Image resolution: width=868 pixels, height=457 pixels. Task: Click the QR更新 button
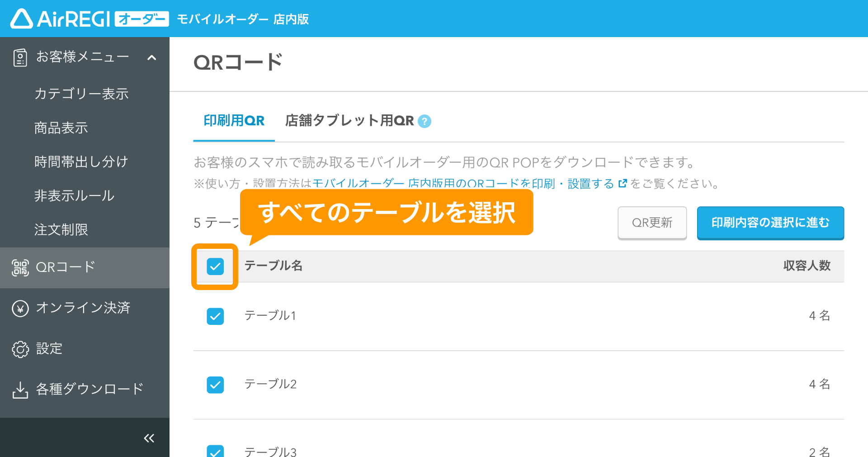pos(652,223)
